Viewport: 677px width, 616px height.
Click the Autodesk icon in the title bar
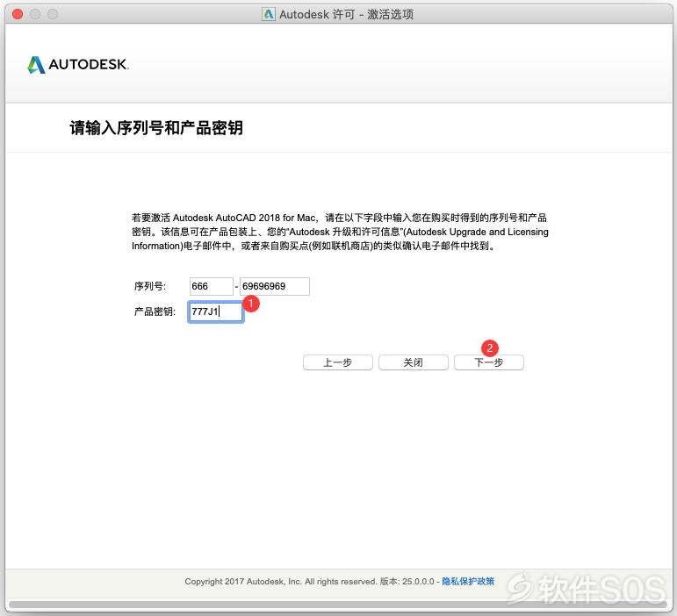[269, 14]
